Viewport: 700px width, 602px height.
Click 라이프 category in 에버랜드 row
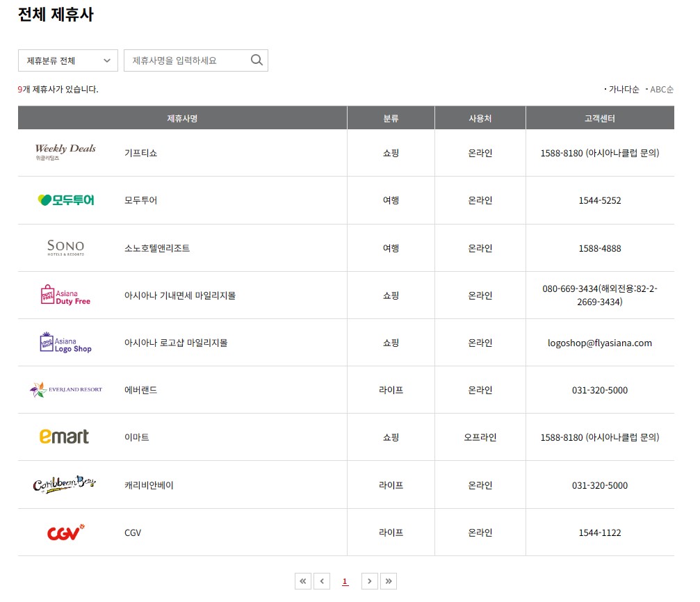pos(391,390)
